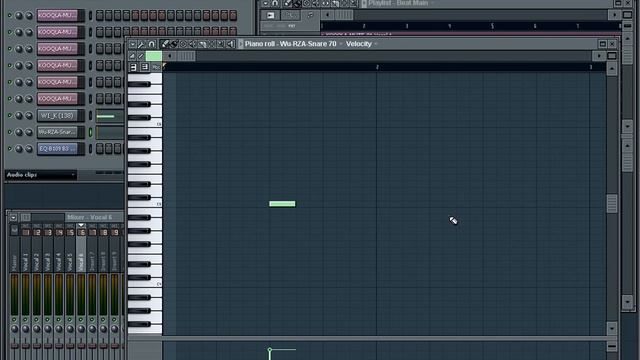This screenshot has height=360, width=640.
Task: Open the Mixer options menu arrow
Action: pos(13,217)
